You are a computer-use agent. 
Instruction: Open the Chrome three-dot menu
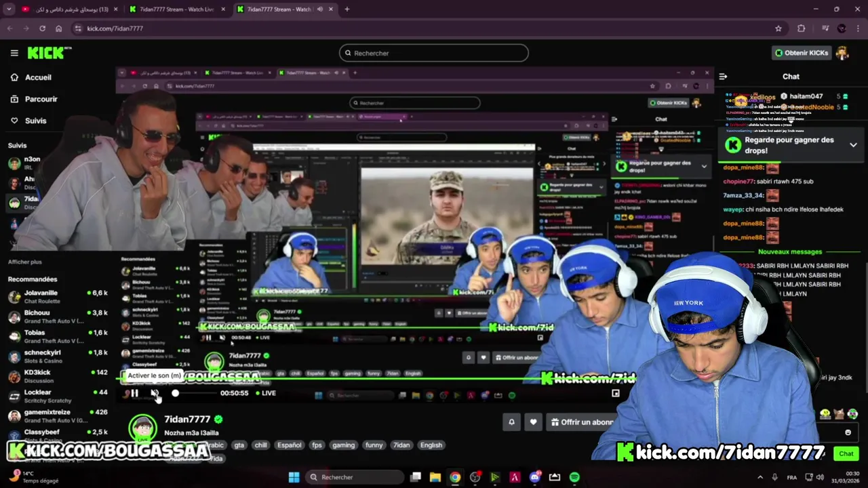[859, 28]
